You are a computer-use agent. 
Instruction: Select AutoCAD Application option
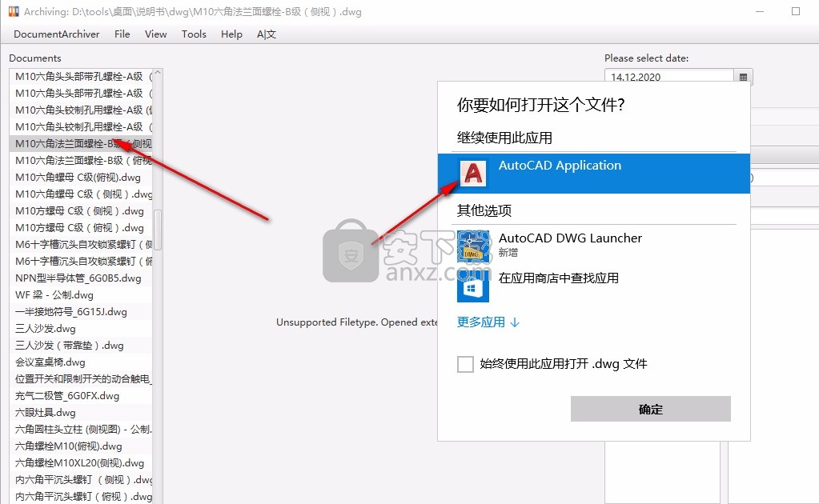(x=594, y=174)
